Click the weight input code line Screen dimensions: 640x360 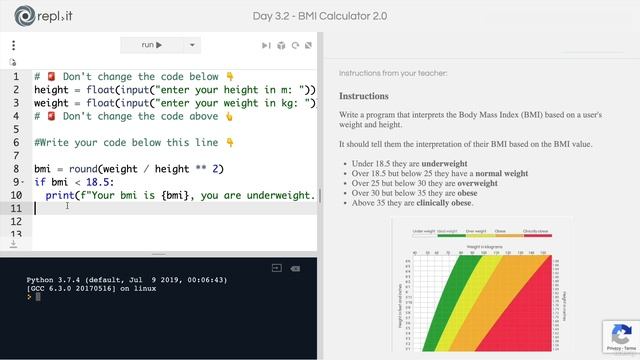(x=175, y=103)
